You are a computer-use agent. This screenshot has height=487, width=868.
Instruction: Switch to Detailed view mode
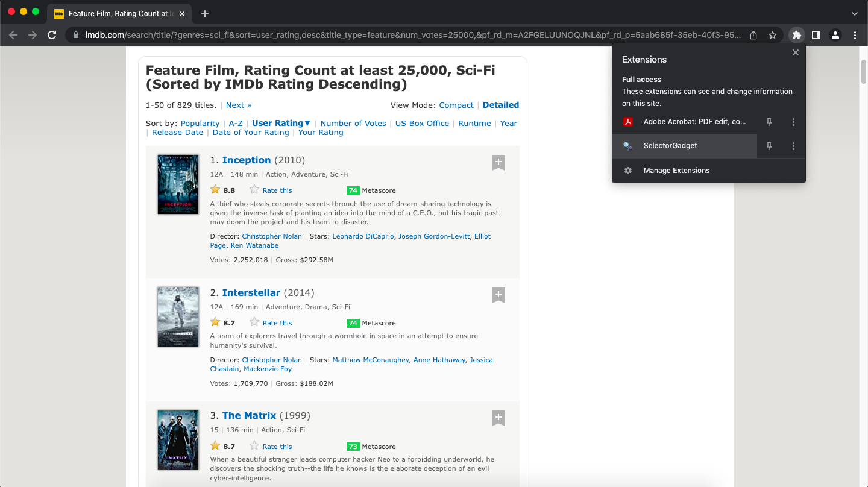(501, 105)
